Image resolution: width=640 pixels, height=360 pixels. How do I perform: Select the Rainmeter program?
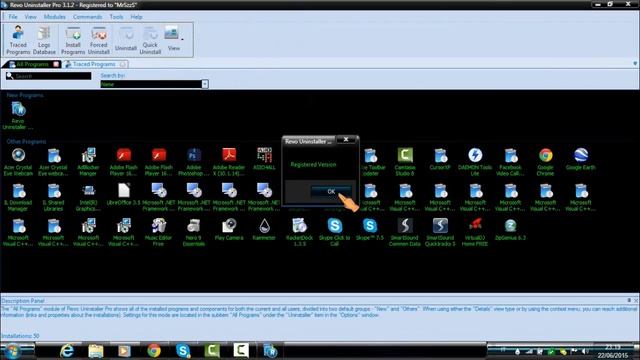(x=264, y=229)
